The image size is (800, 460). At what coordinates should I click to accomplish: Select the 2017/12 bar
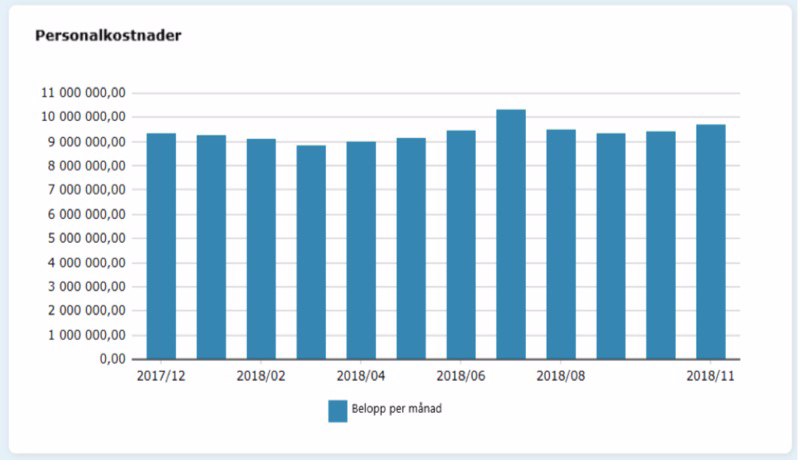point(161,246)
